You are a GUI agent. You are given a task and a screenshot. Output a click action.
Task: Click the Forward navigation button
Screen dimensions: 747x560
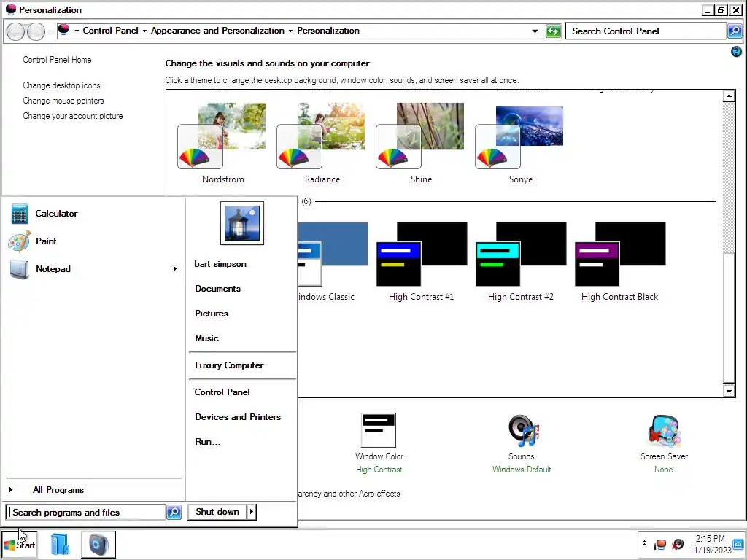36,31
